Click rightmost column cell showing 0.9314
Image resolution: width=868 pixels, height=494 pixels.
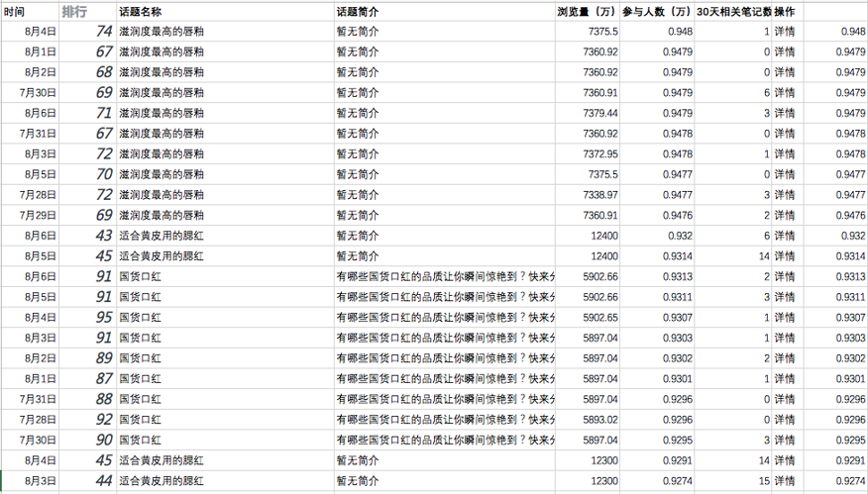pos(836,256)
